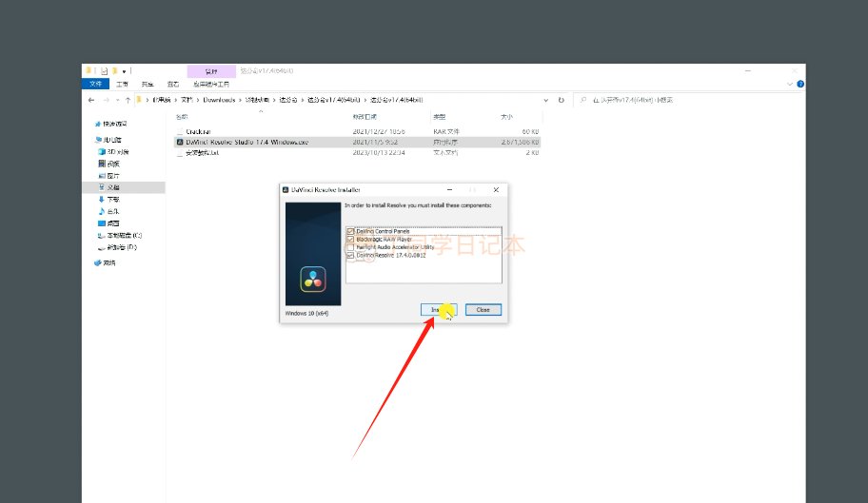Screen dimensions: 868x503
Task: Click New Folder icon in Quick Access Toolbar
Action: [x=114, y=71]
